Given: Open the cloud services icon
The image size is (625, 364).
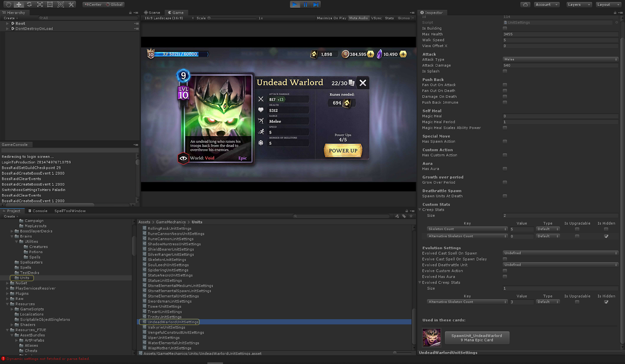Looking at the screenshot, I should [x=525, y=4].
